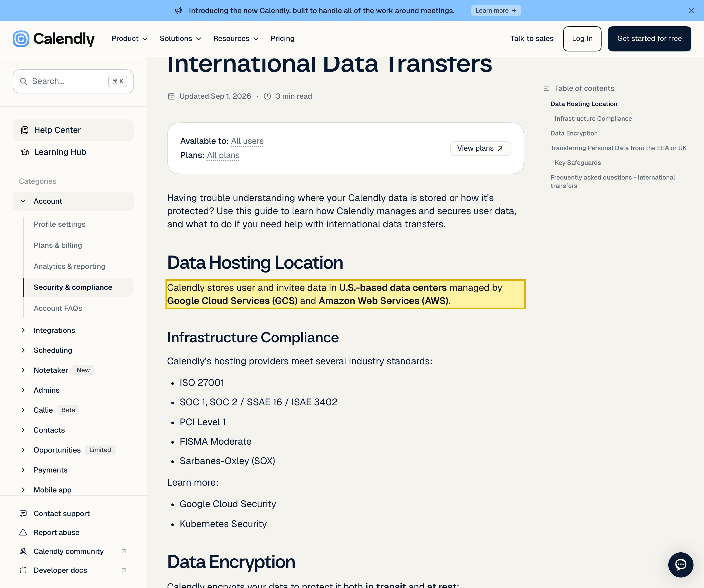Screen dimensions: 704x588
Task: Focus the Search input field
Action: [73, 81]
